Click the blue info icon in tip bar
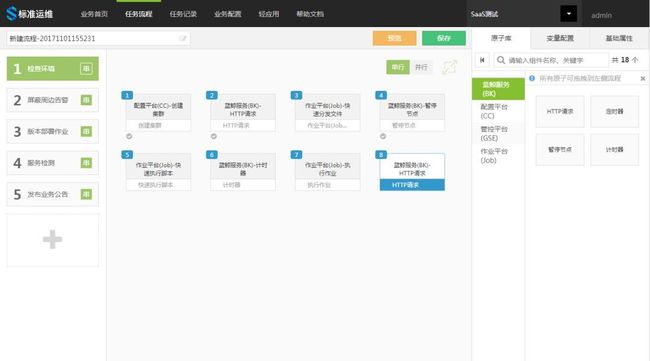This screenshot has height=361, width=650. coord(532,78)
